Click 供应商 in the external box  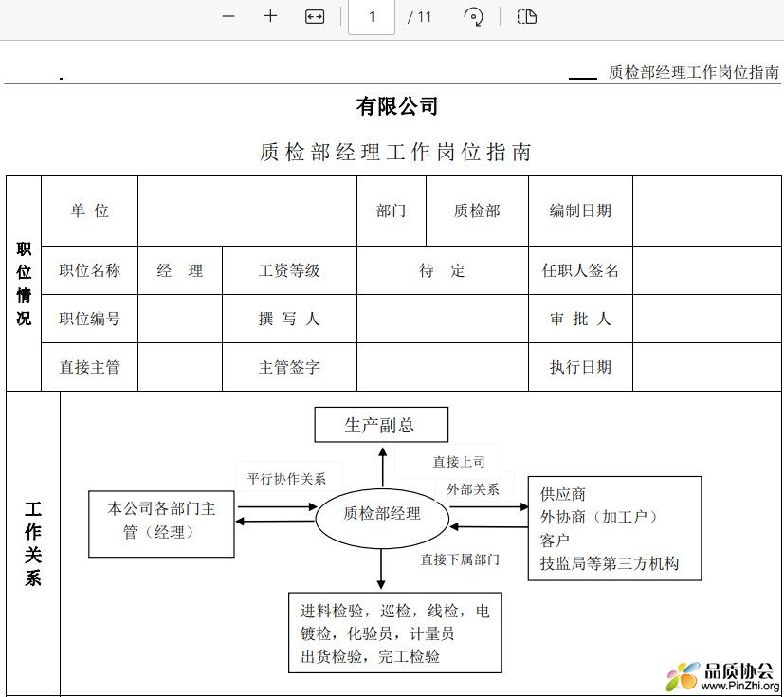pos(562,494)
